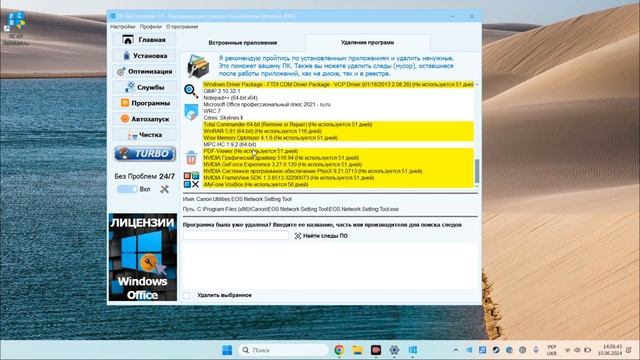
Task: Click the blue box package icon
Action: 191,112
